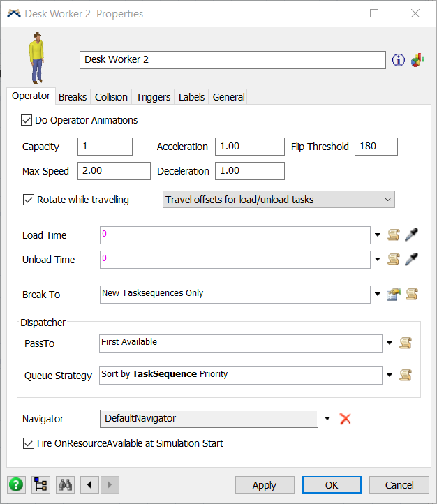Click the binoculars find icon
437x504 pixels.
[66, 484]
